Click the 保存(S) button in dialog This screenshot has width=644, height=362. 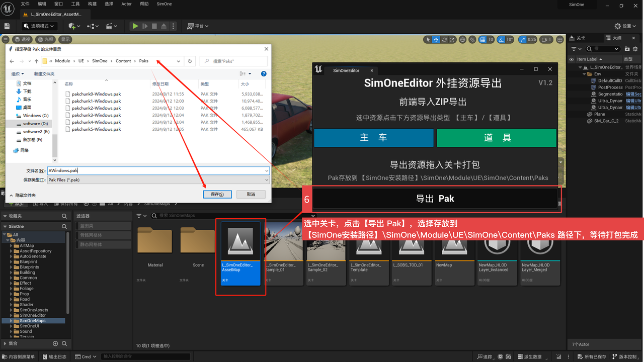(x=217, y=195)
